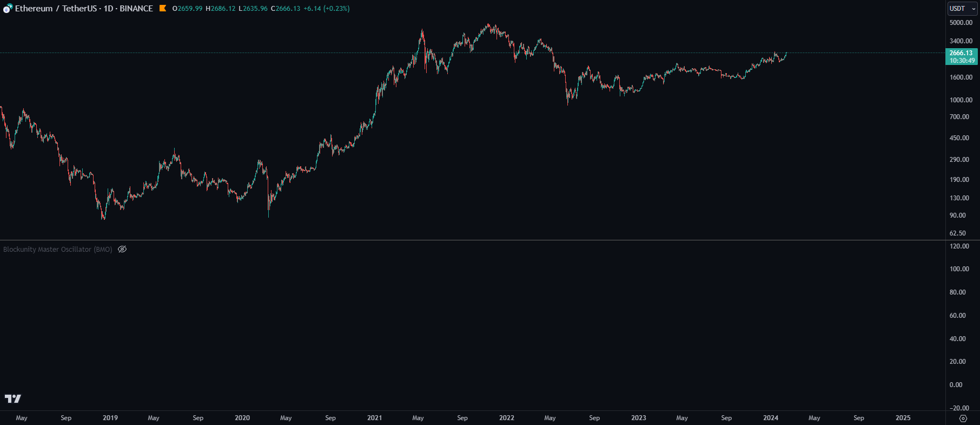Image resolution: width=980 pixels, height=425 pixels.
Task: Click the 100.00 level on oscillator scale
Action: tap(959, 269)
